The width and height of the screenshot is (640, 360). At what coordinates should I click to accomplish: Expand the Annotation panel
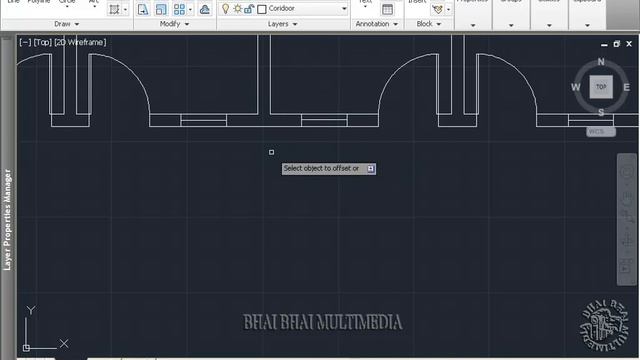[376, 24]
